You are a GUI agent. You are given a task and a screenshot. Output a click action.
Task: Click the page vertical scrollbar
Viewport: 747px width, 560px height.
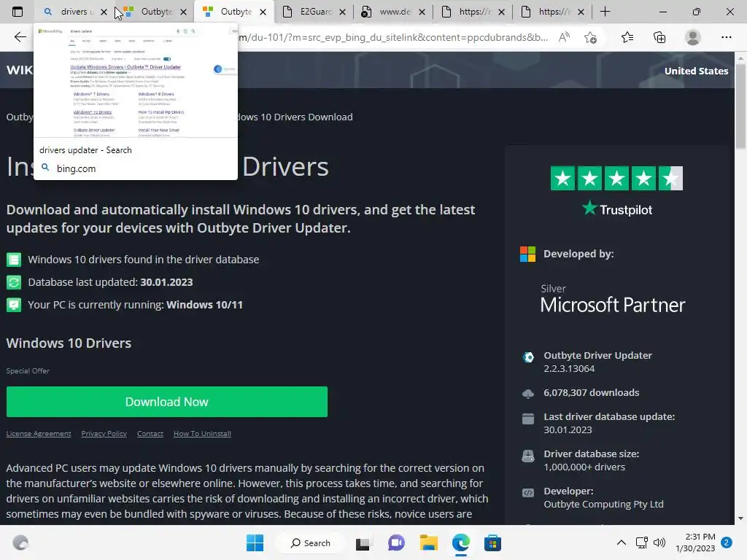pyautogui.click(x=740, y=106)
